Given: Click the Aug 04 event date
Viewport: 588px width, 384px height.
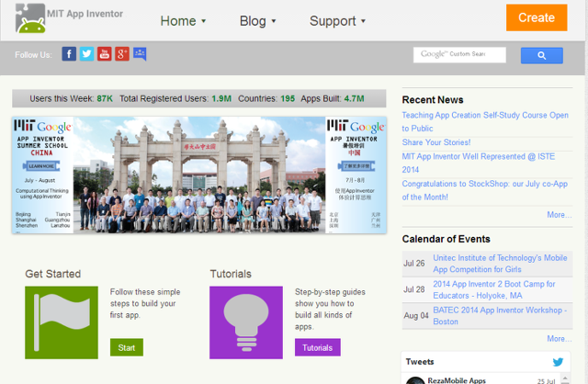Looking at the screenshot, I should [x=416, y=316].
